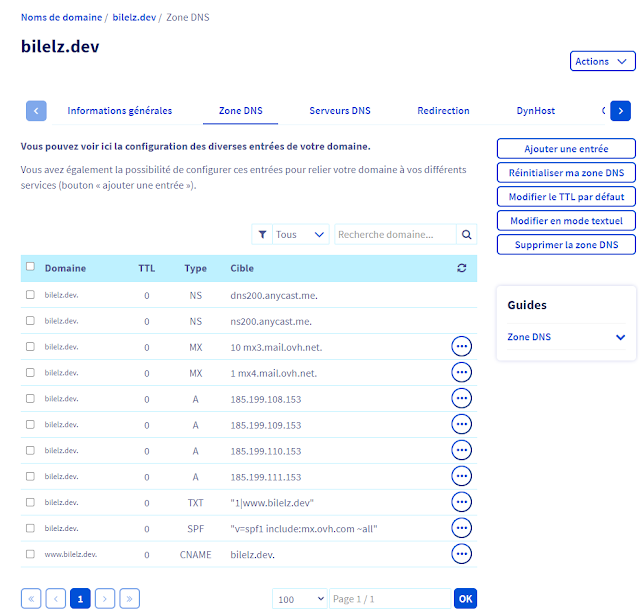Check the mx3.mail.ovh.net MX record
Viewport: 640px width, 614px height.
pyautogui.click(x=30, y=347)
